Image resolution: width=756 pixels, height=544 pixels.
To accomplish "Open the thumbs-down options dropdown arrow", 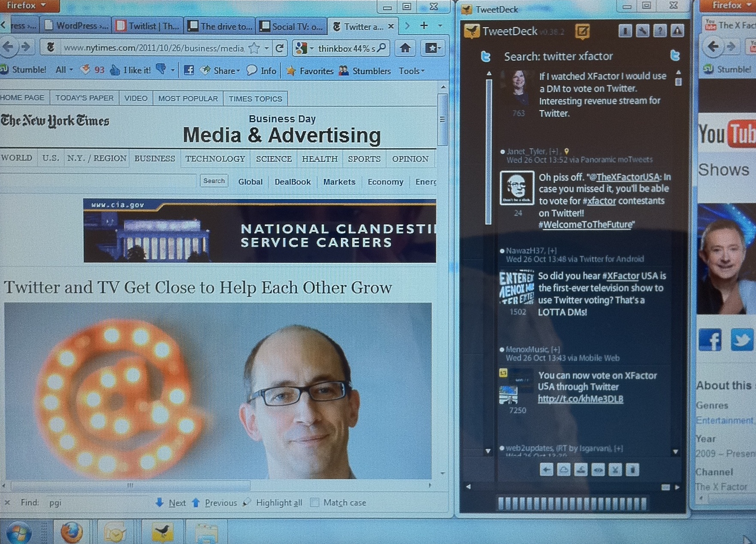I will (172, 70).
